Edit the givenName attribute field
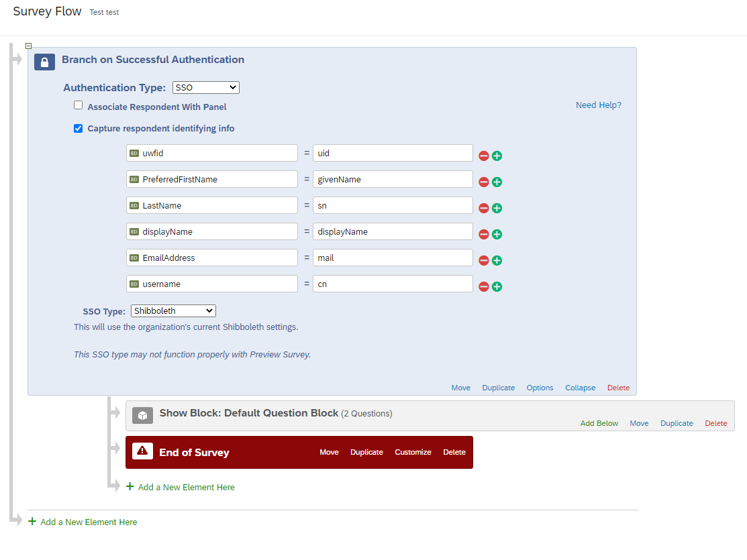 point(393,180)
